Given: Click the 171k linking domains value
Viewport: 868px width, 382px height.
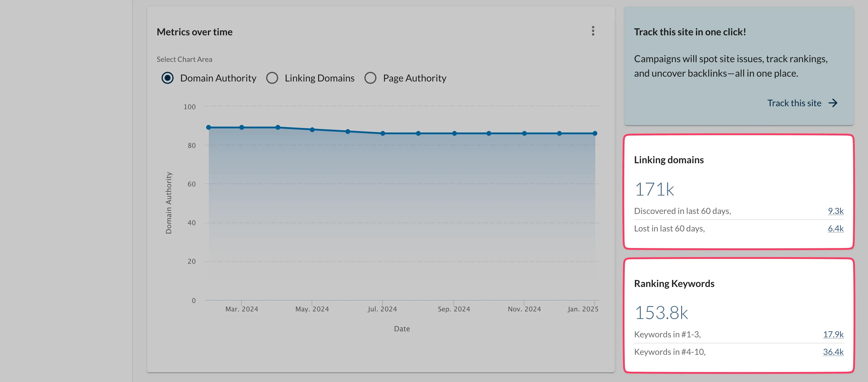Looking at the screenshot, I should point(654,189).
